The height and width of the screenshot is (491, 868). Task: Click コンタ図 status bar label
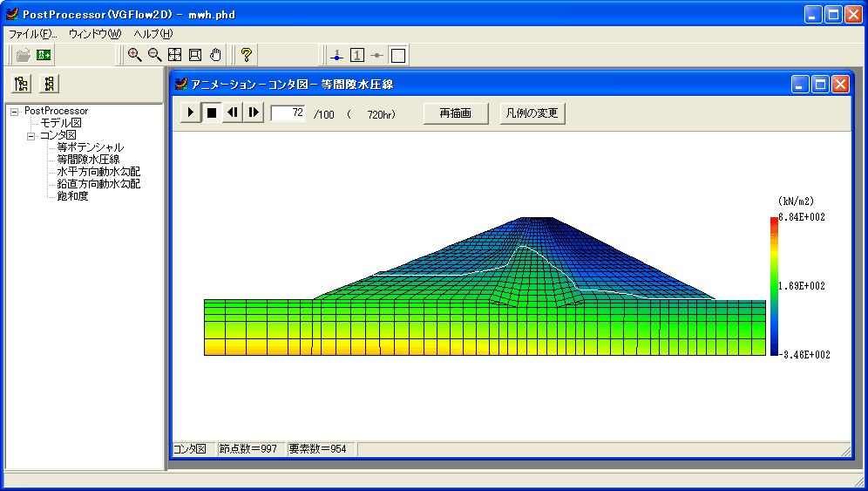[x=190, y=449]
